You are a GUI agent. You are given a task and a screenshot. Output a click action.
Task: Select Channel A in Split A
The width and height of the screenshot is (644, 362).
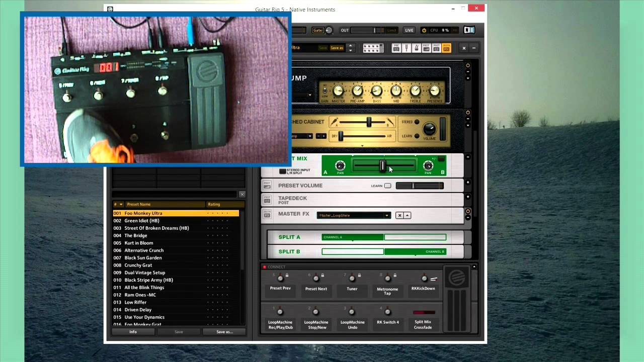tap(353, 237)
